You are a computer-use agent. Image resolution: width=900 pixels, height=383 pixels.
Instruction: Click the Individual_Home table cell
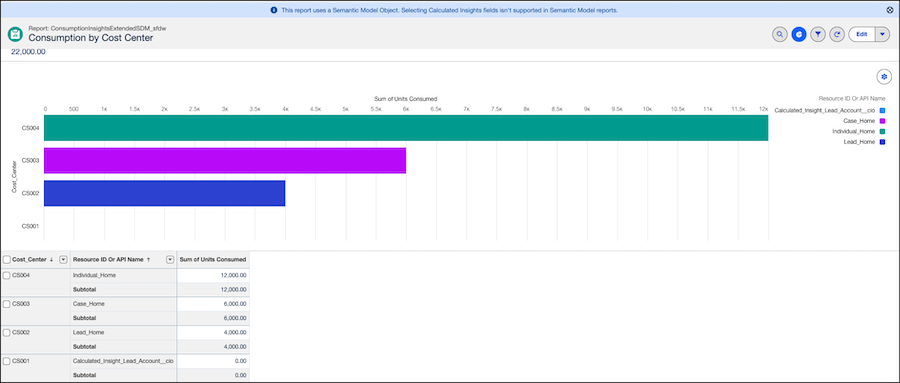tap(123, 275)
